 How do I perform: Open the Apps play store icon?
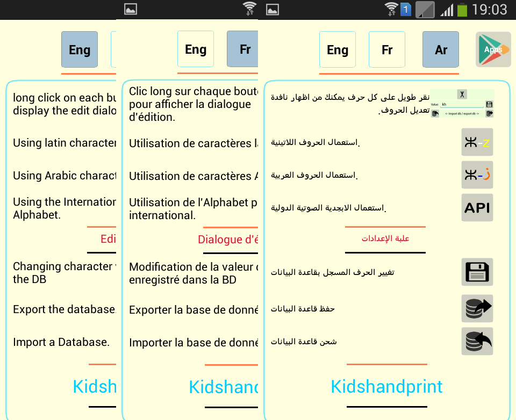point(493,49)
